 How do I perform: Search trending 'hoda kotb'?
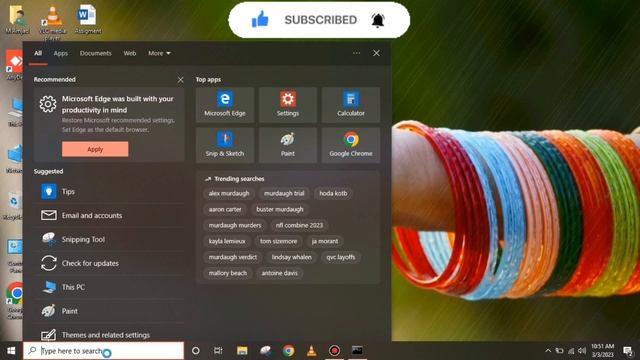[x=333, y=193]
